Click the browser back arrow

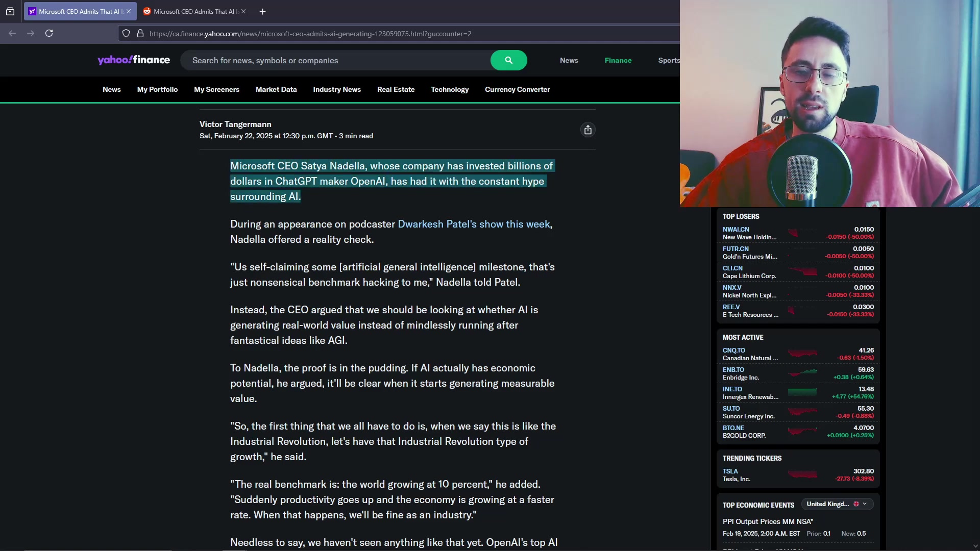point(12,33)
